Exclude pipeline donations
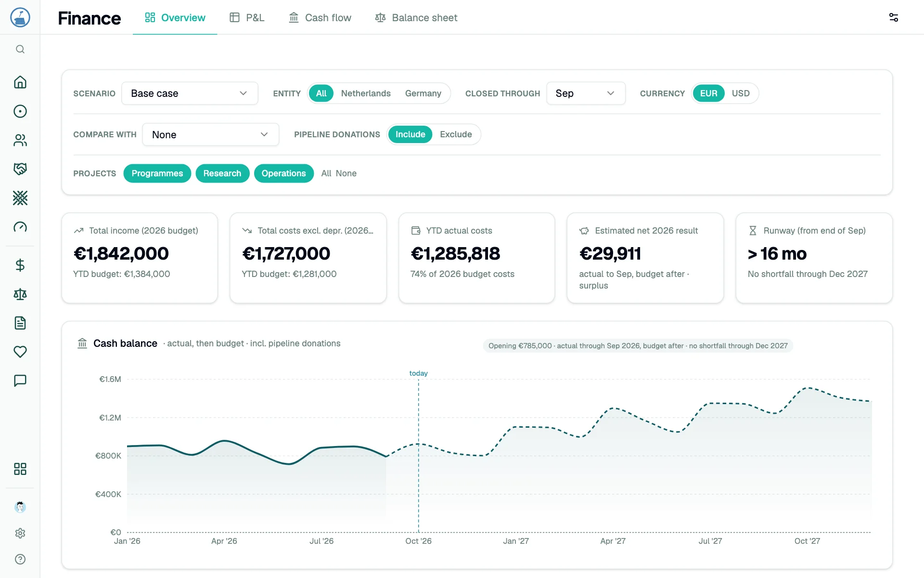The height and width of the screenshot is (578, 924). click(x=456, y=134)
